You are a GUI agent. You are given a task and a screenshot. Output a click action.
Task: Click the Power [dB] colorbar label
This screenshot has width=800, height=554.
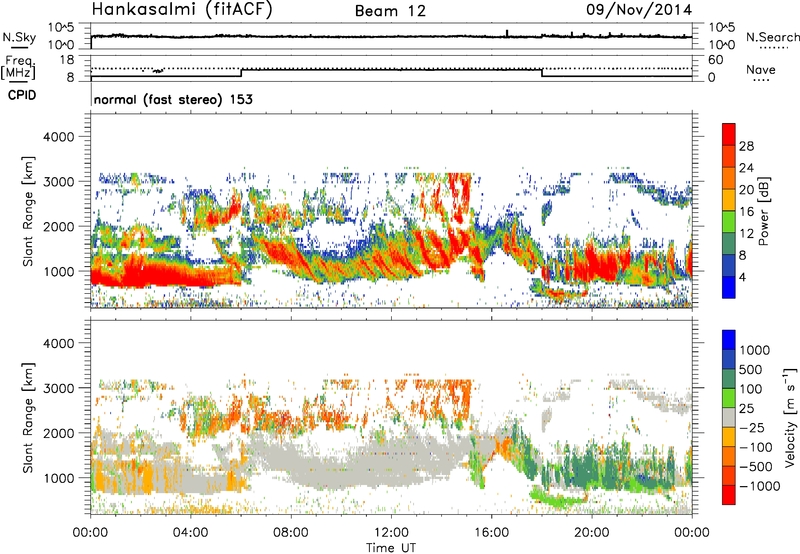tap(763, 211)
